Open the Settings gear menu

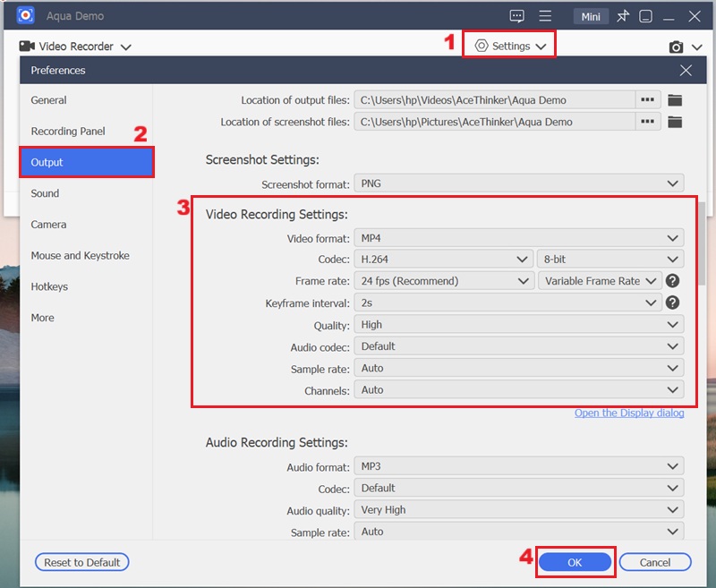[x=508, y=47]
